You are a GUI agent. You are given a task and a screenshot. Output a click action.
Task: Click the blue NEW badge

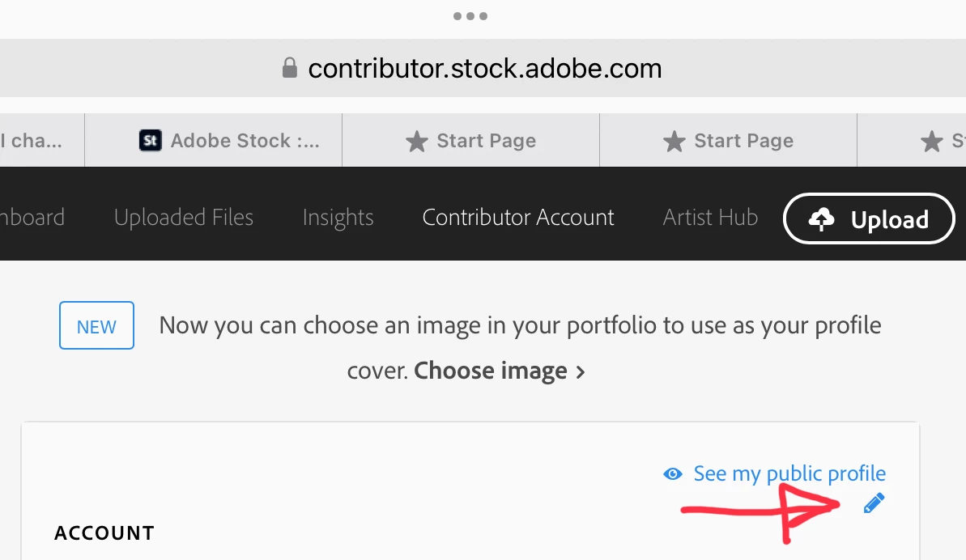pos(96,327)
